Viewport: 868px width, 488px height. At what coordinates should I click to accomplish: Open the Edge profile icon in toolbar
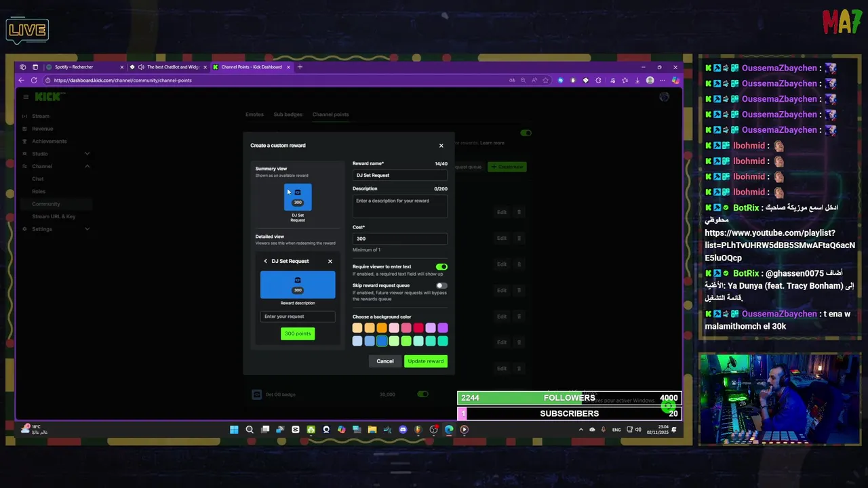coord(650,80)
